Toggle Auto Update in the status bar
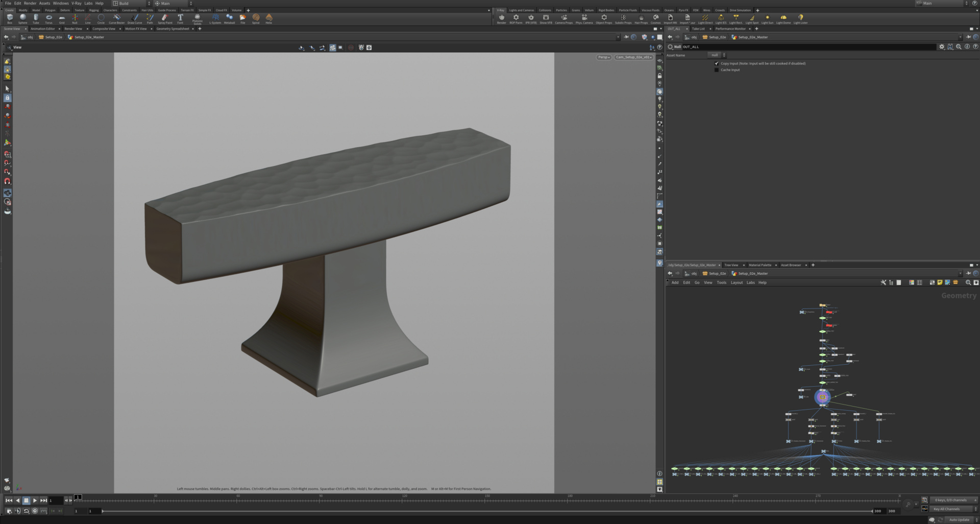 962,520
